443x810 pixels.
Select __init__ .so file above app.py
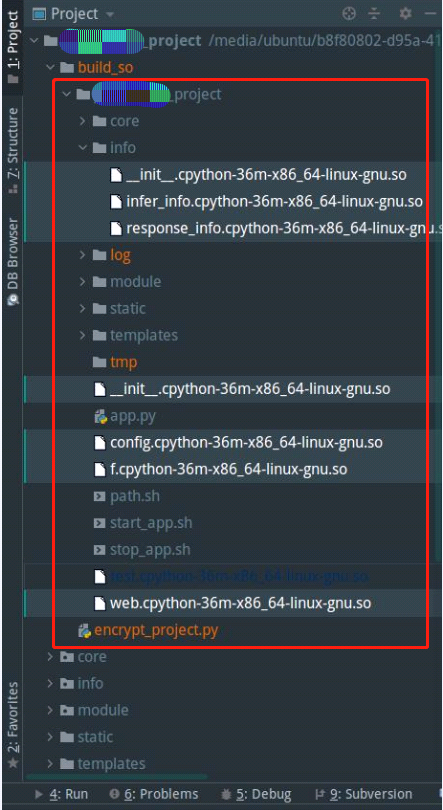click(250, 389)
